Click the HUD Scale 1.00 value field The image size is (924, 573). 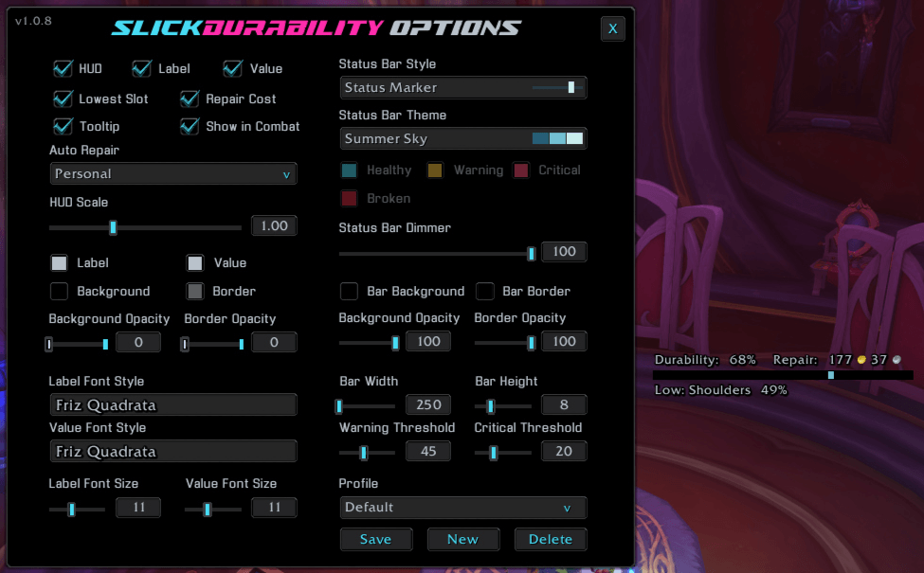pyautogui.click(x=274, y=225)
